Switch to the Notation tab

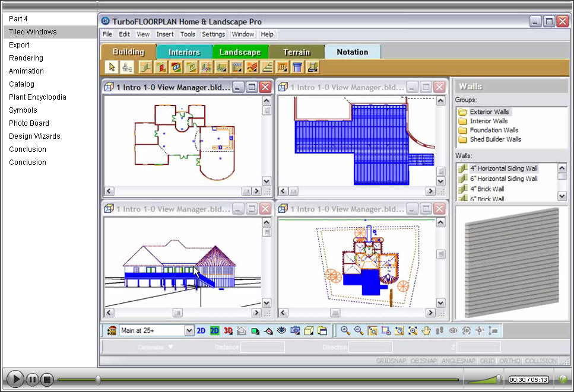click(353, 52)
